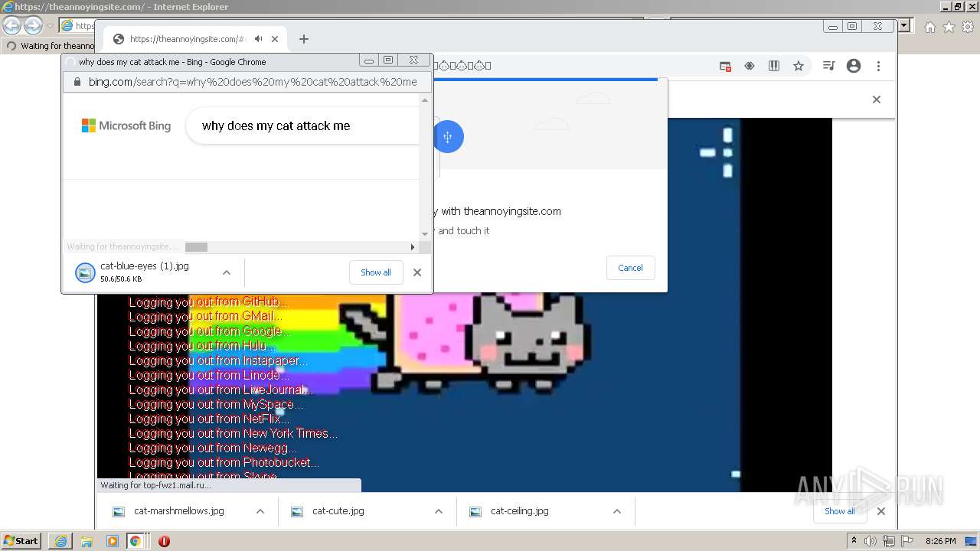Click the MIDI piano icon in Chrome address bar
The width and height of the screenshot is (980, 551).
pos(774,67)
